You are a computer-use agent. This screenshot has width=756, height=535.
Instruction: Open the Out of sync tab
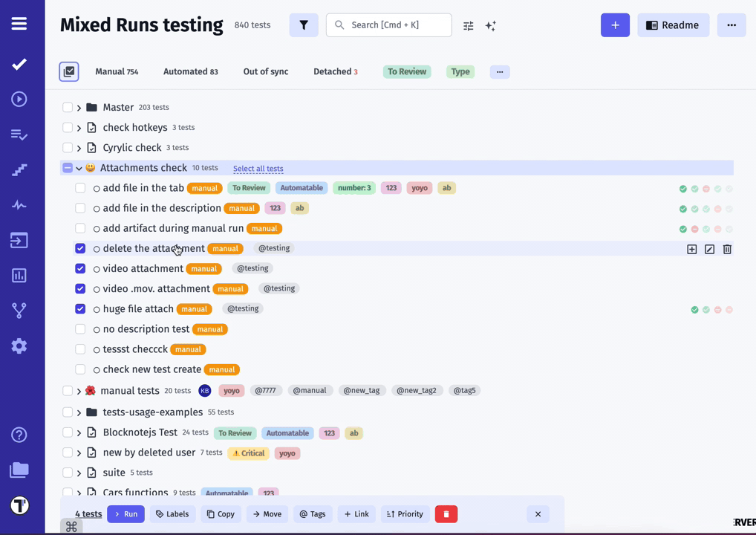266,72
